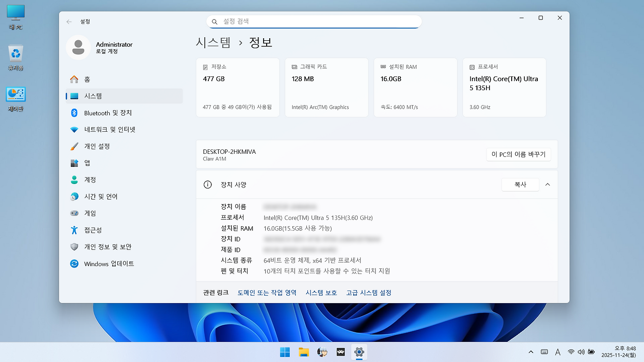The image size is (644, 362).
Task: Open File Explorer from the taskbar
Action: (303, 352)
